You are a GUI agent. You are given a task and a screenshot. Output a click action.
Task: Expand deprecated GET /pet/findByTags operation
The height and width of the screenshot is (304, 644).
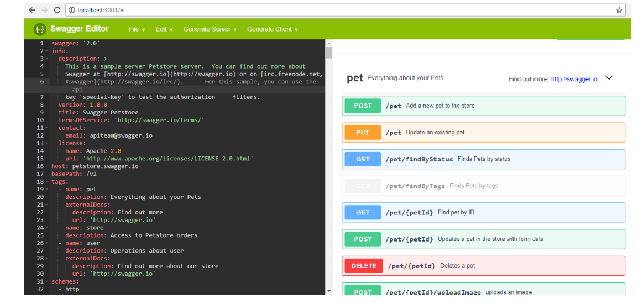pyautogui.click(x=483, y=186)
